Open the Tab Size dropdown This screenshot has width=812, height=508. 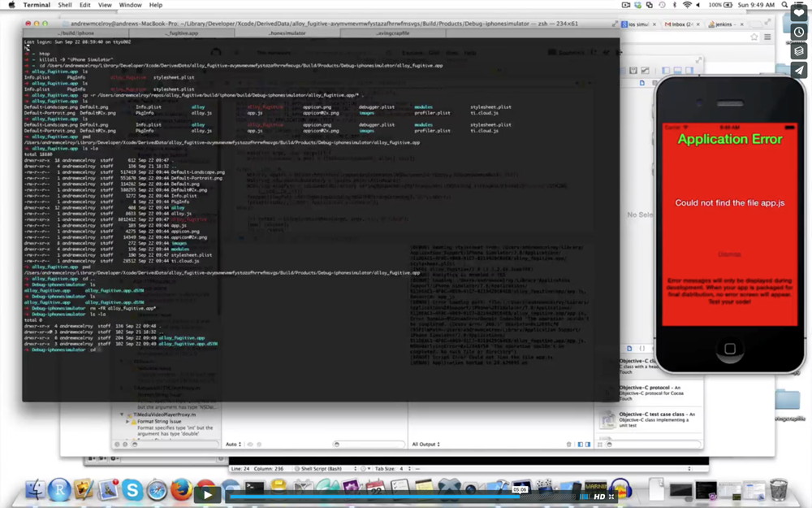tap(395, 469)
